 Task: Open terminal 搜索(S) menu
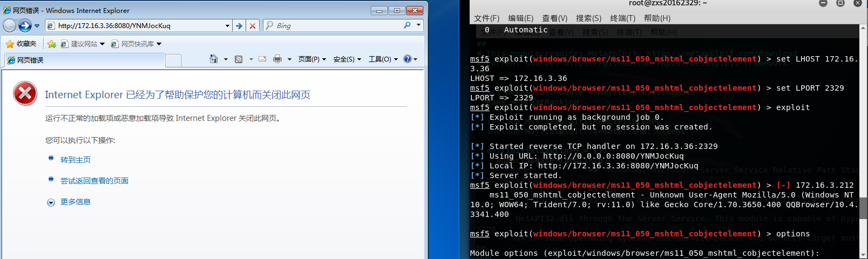coord(589,18)
